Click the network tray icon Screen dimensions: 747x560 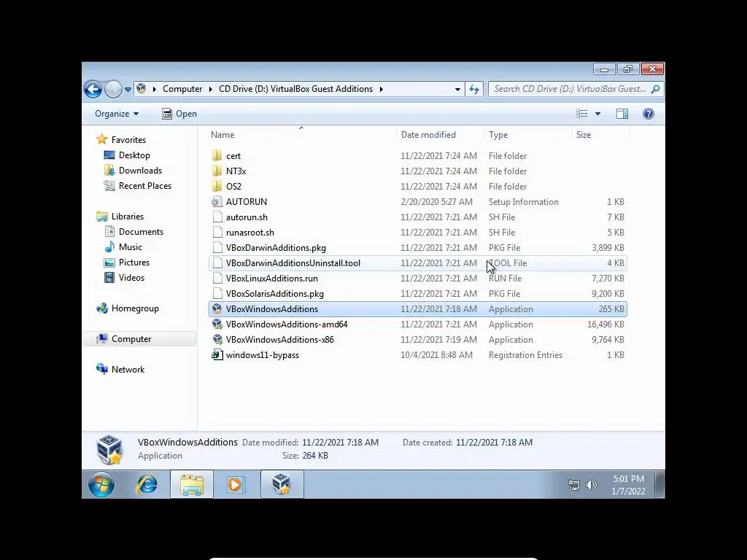click(x=574, y=485)
